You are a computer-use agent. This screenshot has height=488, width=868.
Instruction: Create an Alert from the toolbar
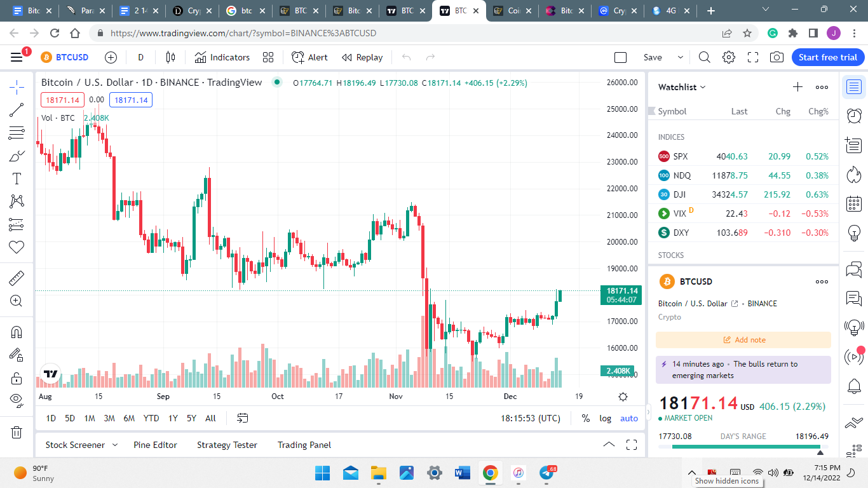(x=309, y=57)
